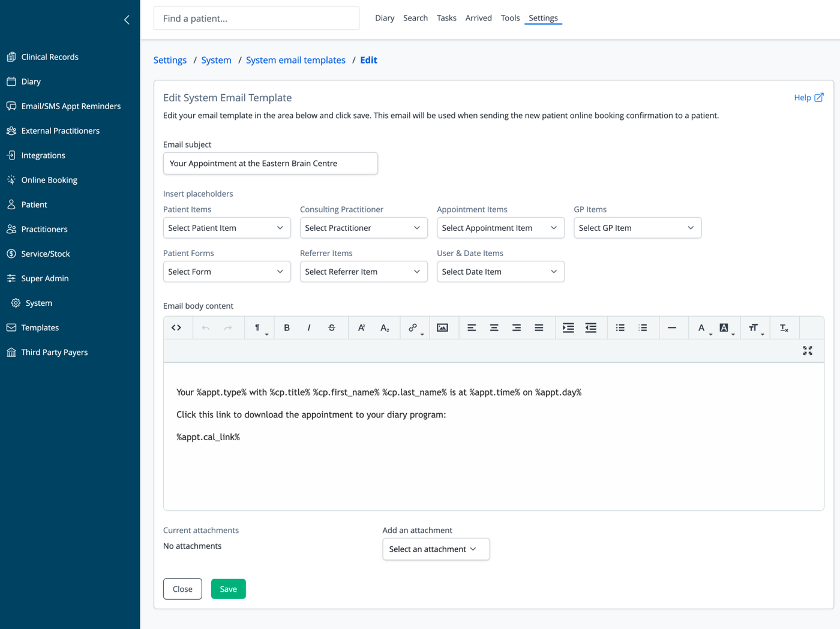Viewport: 840px width, 629px height.
Task: Click the Email subject field
Action: [271, 163]
